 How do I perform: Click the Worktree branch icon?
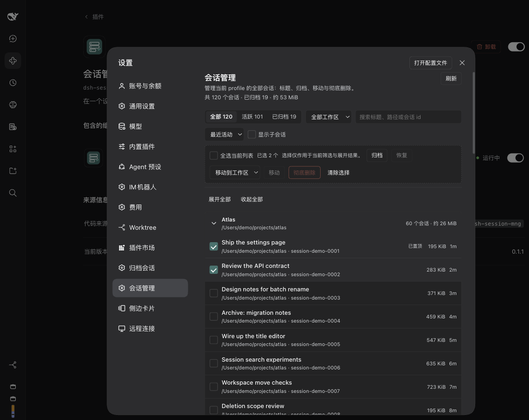[x=122, y=227]
